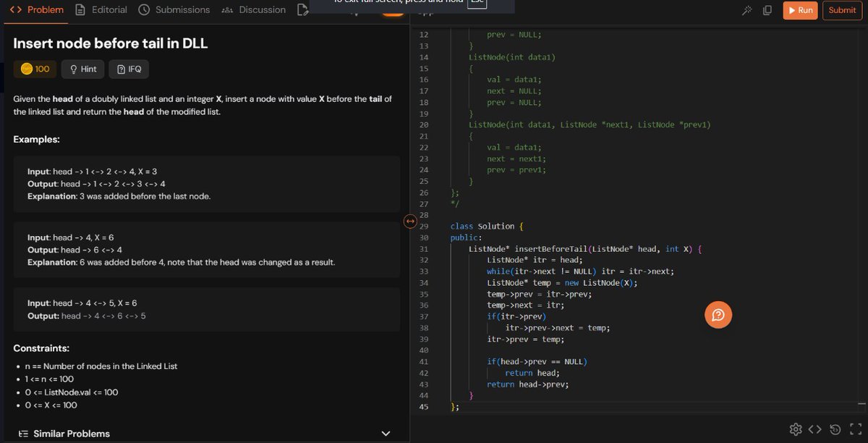
Task: Click 'Input: head -> 4 <-> 5, X = 6'
Action: (x=82, y=303)
